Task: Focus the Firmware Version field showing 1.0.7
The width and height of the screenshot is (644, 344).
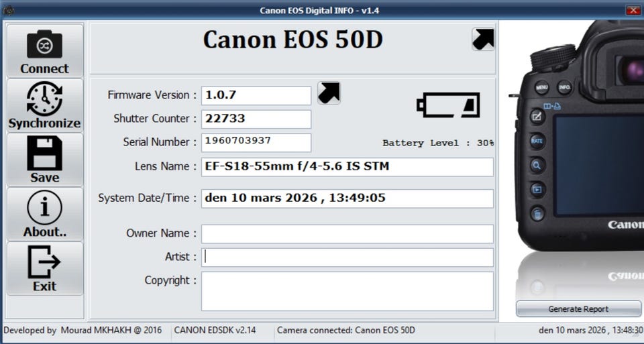Action: (x=256, y=95)
